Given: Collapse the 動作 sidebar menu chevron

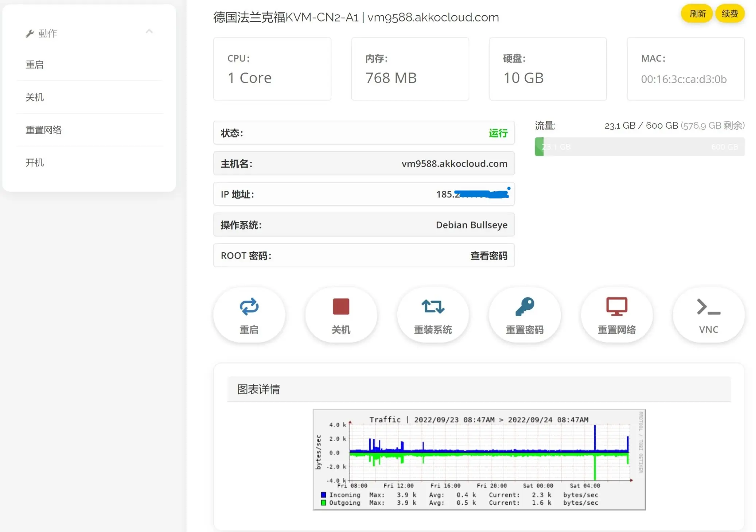Looking at the screenshot, I should click(x=149, y=32).
